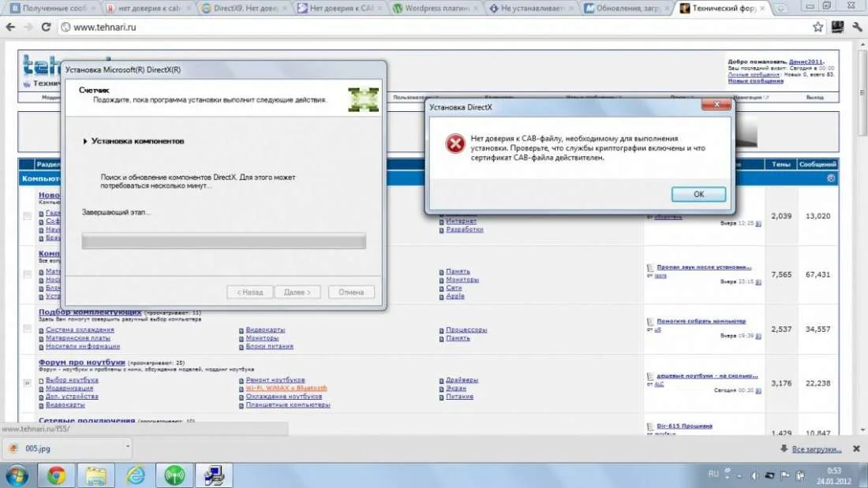The height and width of the screenshot is (488, 868).
Task: Open the Разработки subforum link
Action: (465, 229)
